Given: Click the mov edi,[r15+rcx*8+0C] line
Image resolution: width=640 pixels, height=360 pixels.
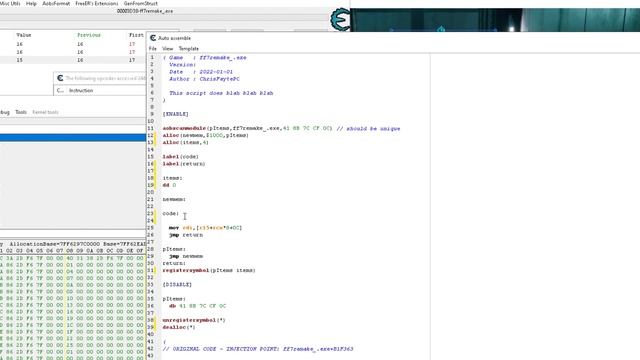Looking at the screenshot, I should pyautogui.click(x=205, y=228).
